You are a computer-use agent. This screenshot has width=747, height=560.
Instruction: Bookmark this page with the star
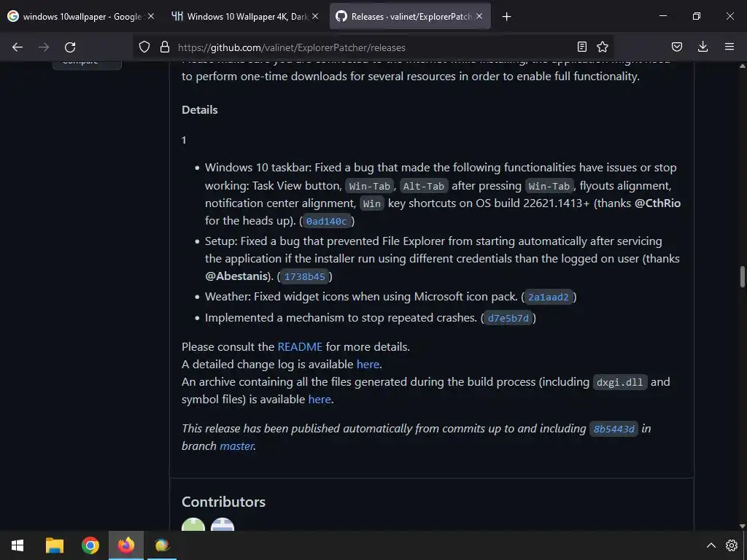603,47
